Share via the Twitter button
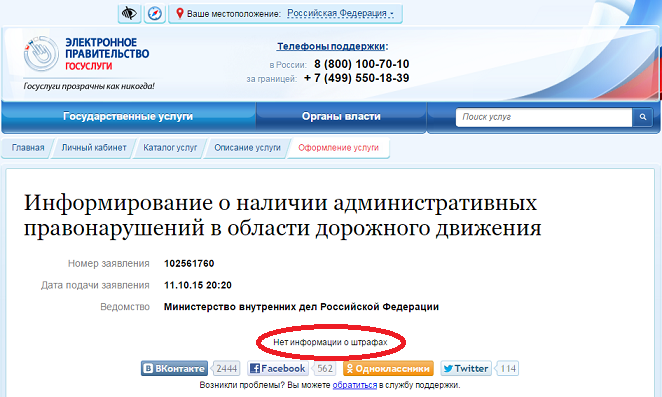Image resolution: width=662 pixels, height=397 pixels. click(466, 369)
